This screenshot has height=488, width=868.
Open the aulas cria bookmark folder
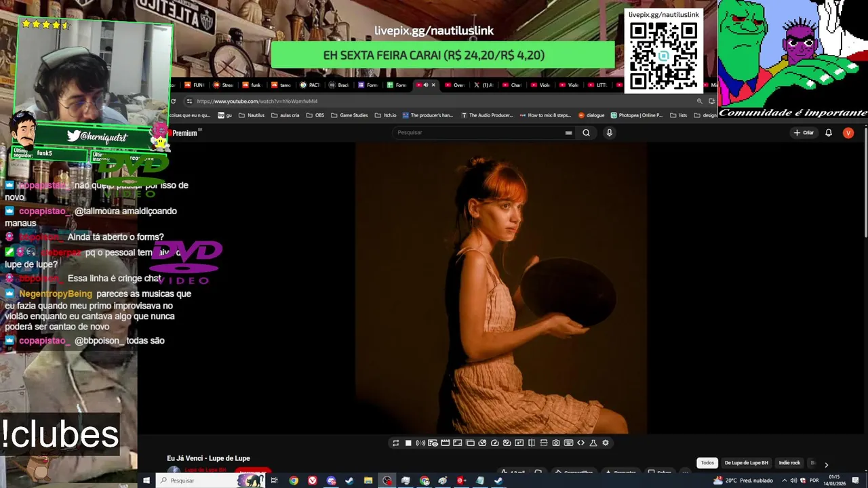click(x=285, y=115)
